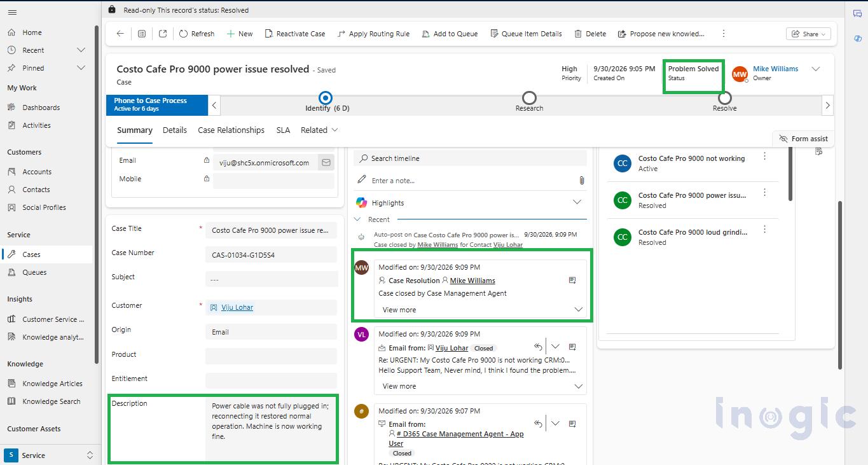The image size is (868, 465).
Task: Expand the Related tab dropdown
Action: click(x=319, y=130)
